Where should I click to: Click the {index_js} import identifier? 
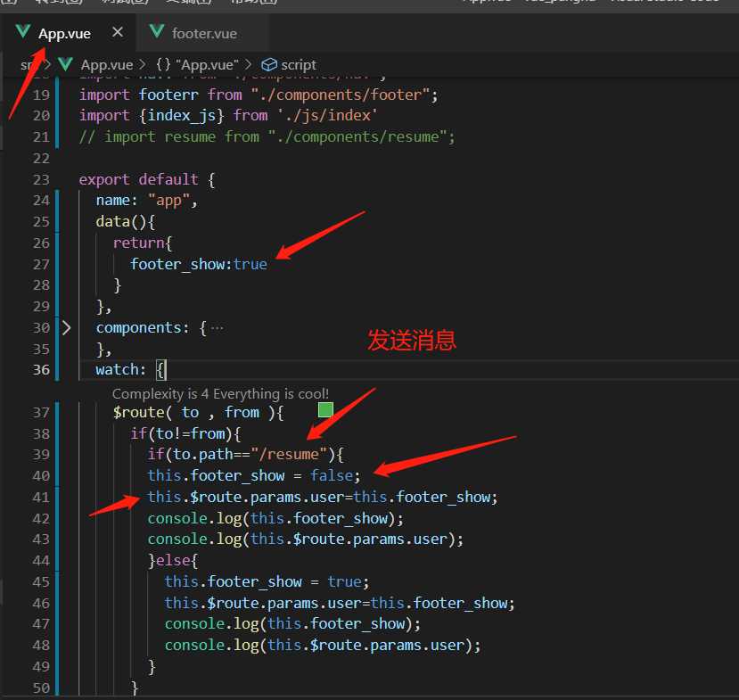pos(182,116)
